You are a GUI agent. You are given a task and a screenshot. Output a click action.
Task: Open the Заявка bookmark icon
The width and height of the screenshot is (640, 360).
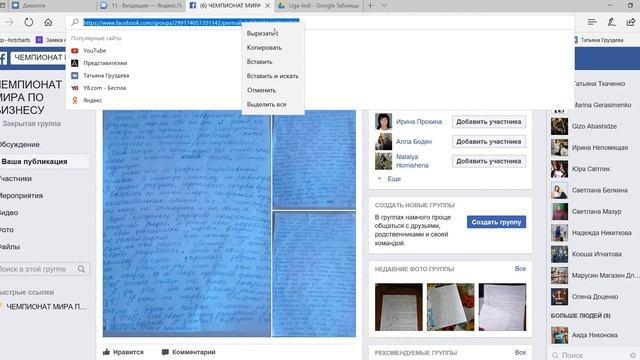[39, 40]
